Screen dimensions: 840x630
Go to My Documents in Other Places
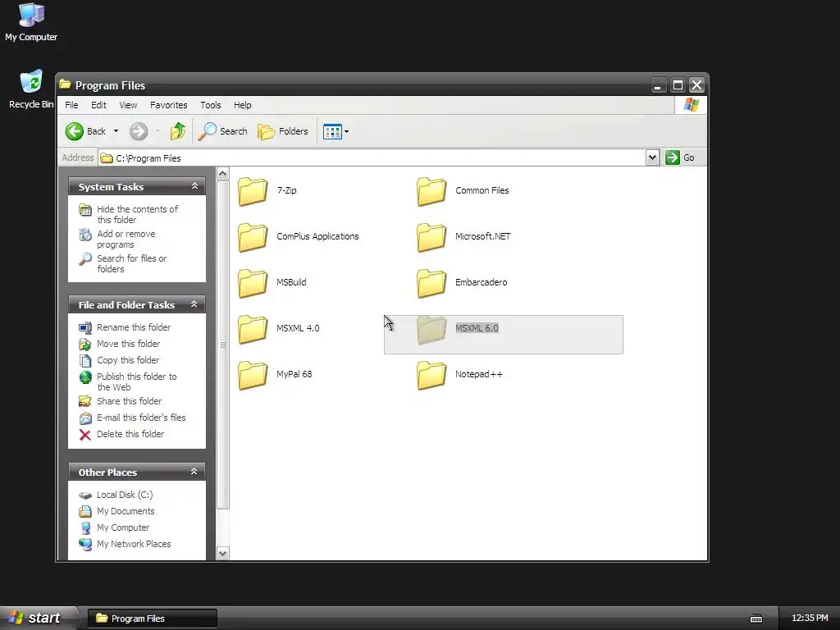[126, 511]
